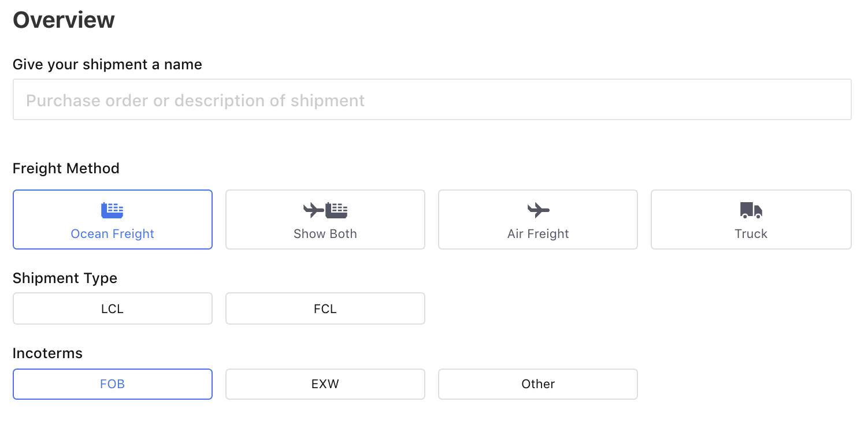
Task: Click the ship icon in Ocean Freight card
Action: coord(112,210)
